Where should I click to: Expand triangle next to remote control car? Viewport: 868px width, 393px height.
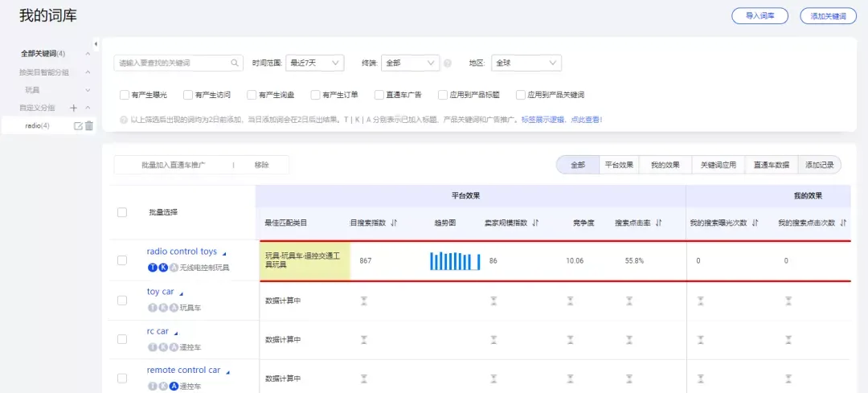coord(227,372)
